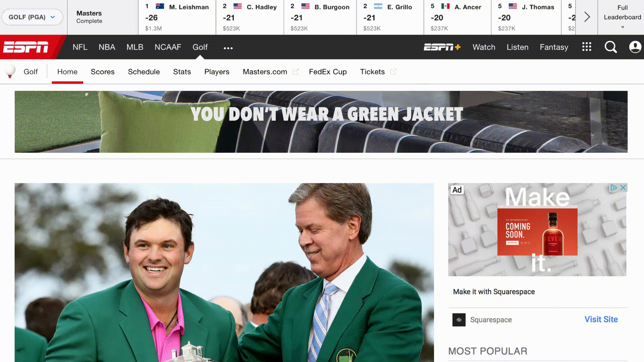
Task: Open the user profile icon
Action: point(635,47)
